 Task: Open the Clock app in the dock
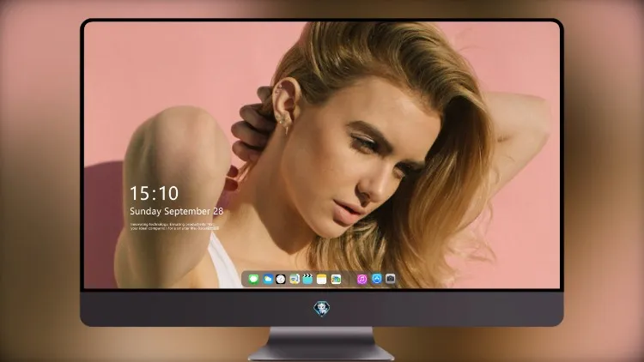[x=281, y=279]
